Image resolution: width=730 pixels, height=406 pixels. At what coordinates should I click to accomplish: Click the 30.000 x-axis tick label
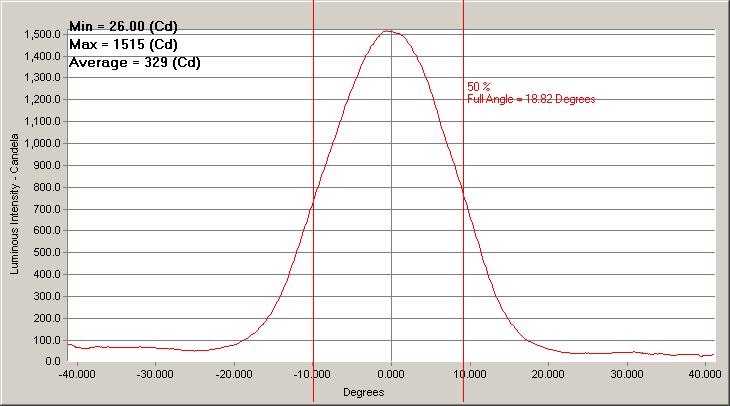[x=627, y=374]
